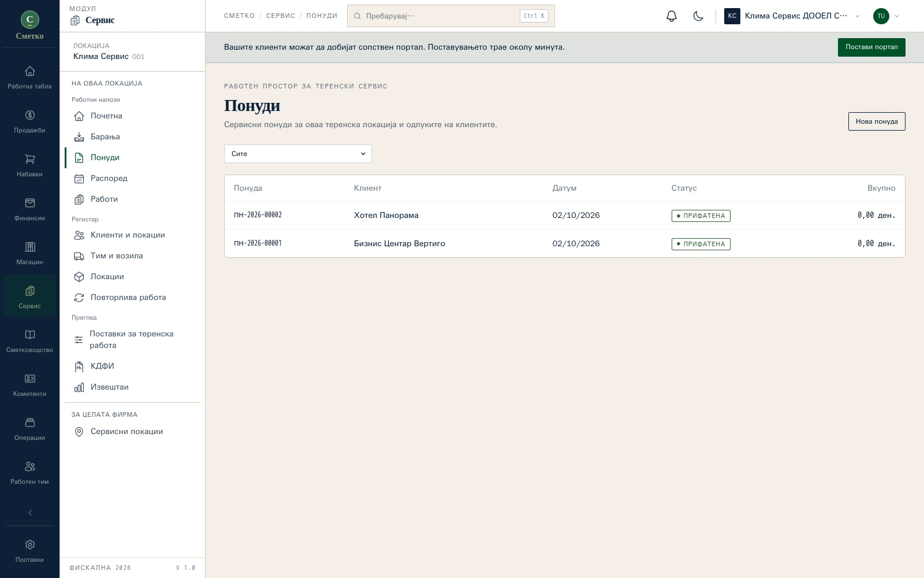
Task: Open the Сите status filter dropdown
Action: tap(298, 154)
